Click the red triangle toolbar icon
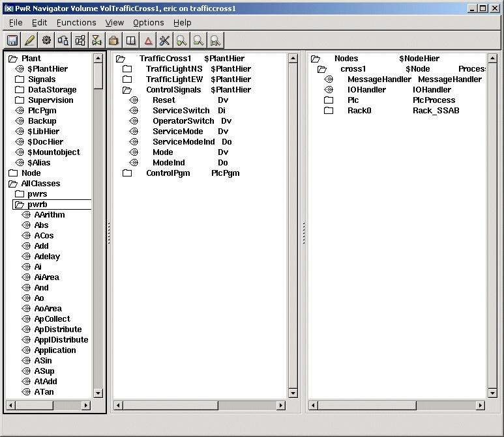The image size is (504, 437). click(148, 40)
